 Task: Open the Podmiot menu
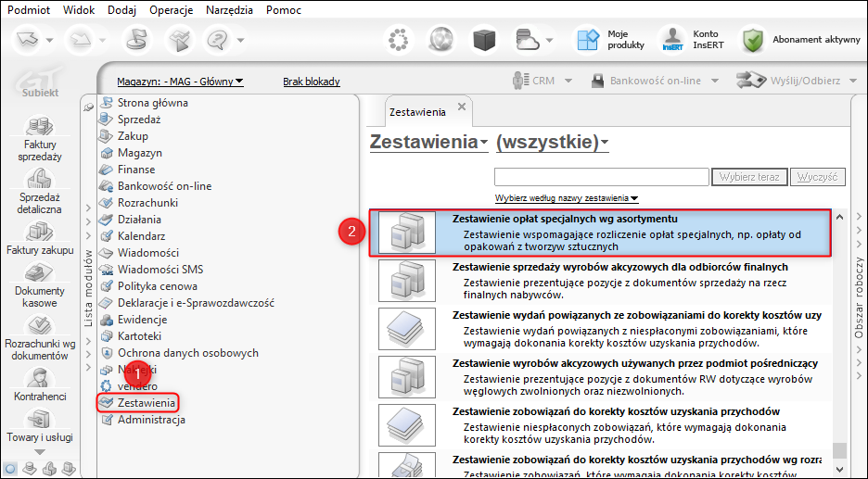(x=29, y=10)
